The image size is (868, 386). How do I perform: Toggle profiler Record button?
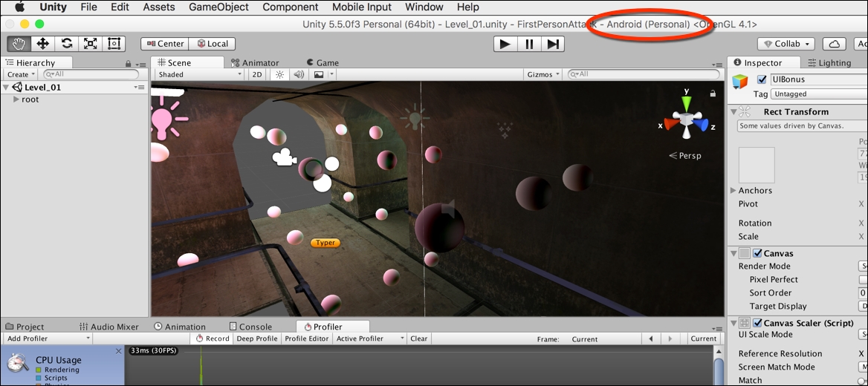pyautogui.click(x=213, y=338)
